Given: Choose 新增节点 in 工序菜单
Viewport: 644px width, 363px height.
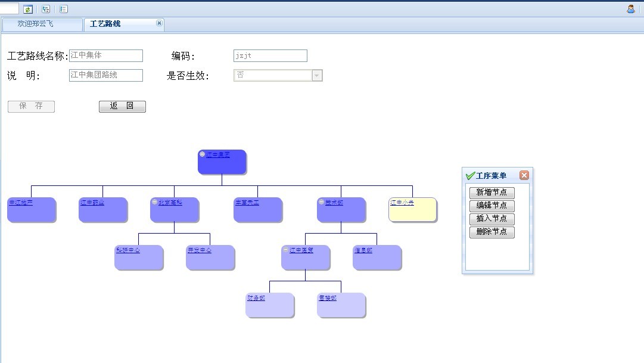Looking at the screenshot, I should click(x=492, y=193).
